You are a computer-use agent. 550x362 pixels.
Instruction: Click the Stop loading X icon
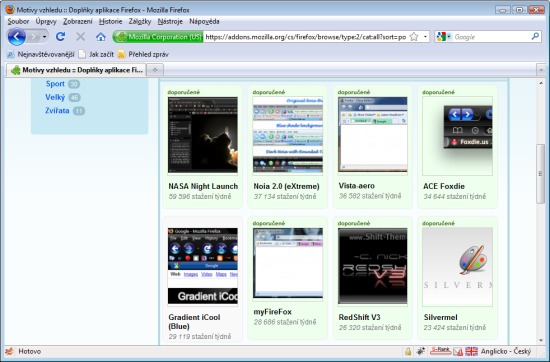tap(81, 36)
